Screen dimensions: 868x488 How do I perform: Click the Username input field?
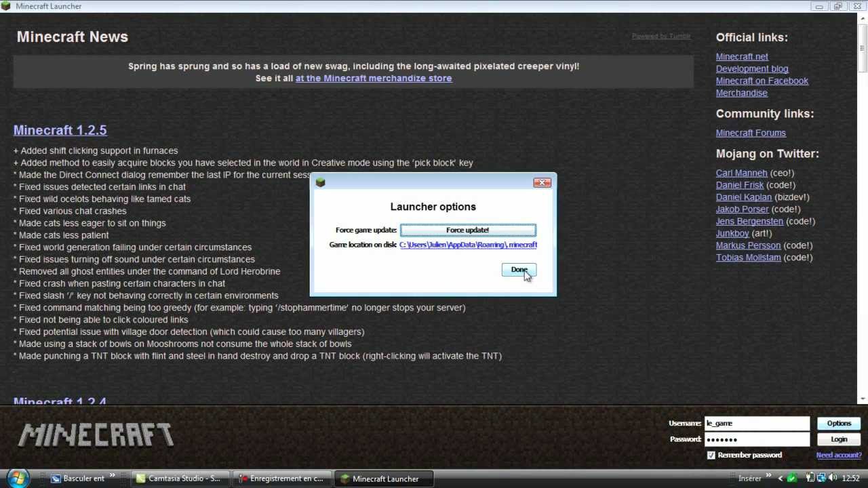click(x=756, y=423)
